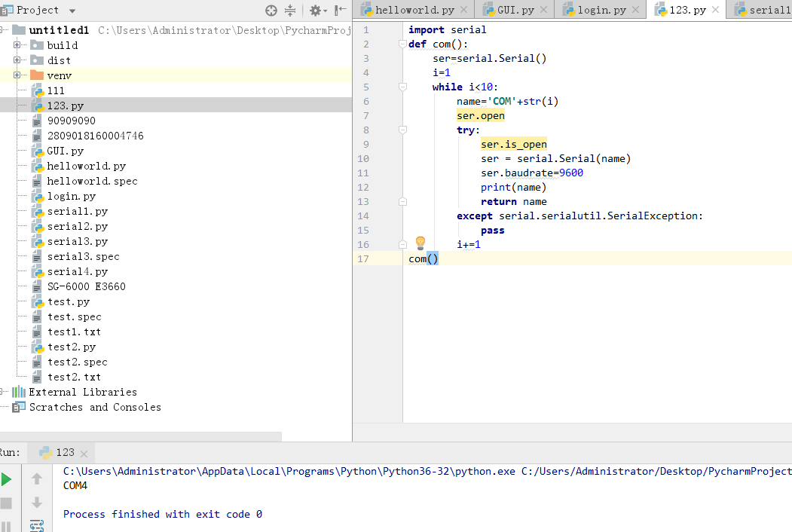Hide the Project tool window
This screenshot has height=532, width=792.
339,11
